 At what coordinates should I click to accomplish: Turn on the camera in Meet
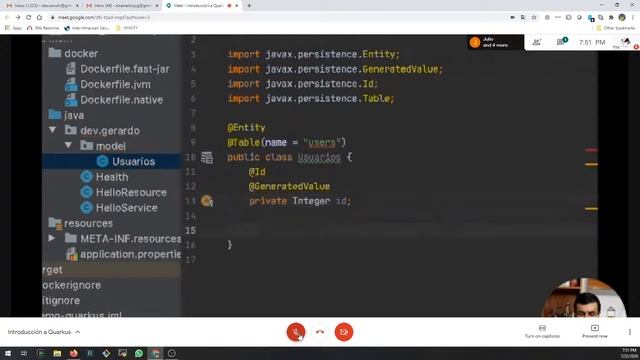[344, 332]
